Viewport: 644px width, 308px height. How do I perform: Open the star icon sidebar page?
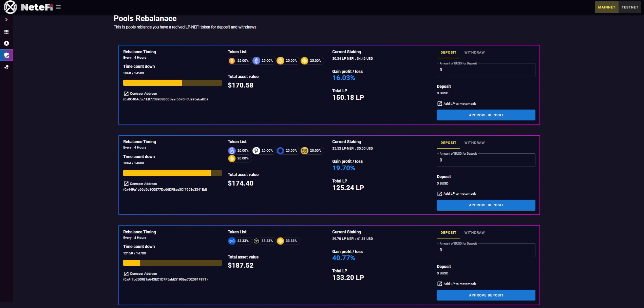(x=6, y=43)
